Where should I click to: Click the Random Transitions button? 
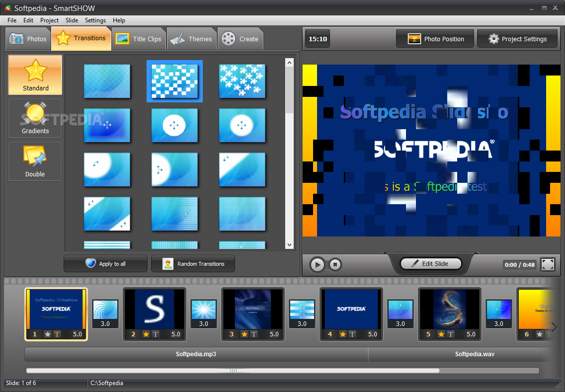193,264
